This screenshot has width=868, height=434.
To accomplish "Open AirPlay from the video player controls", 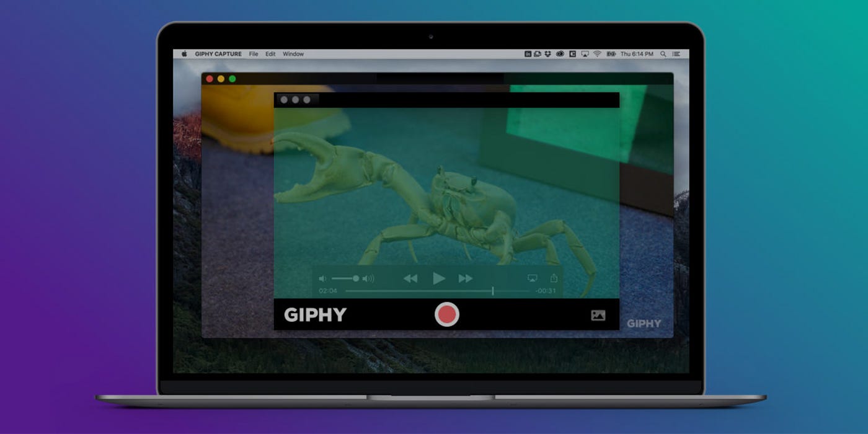I will coord(532,279).
